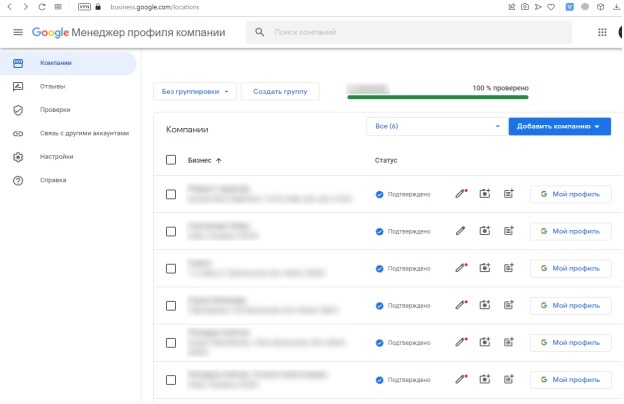
Task: Tick the first company row checkbox
Action: coord(171,194)
